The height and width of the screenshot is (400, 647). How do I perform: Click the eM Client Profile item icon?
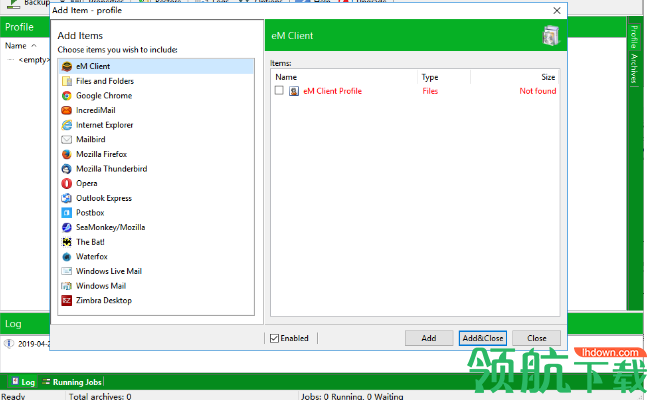tap(294, 91)
